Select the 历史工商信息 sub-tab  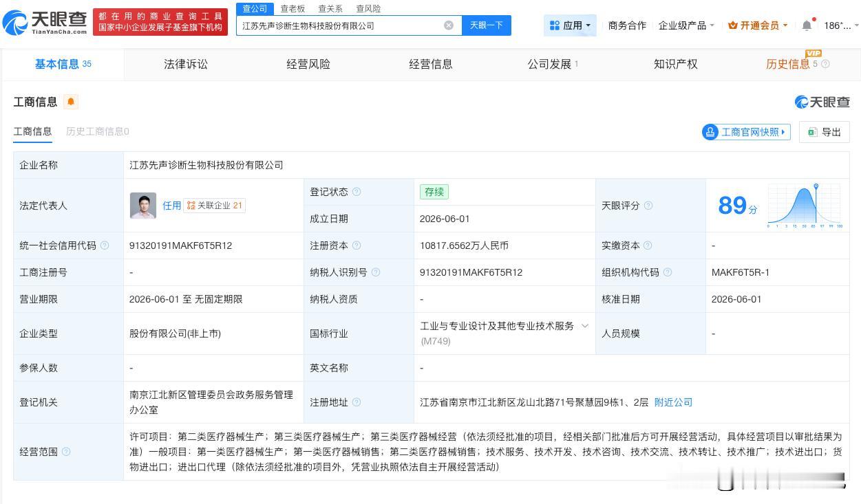pos(98,131)
